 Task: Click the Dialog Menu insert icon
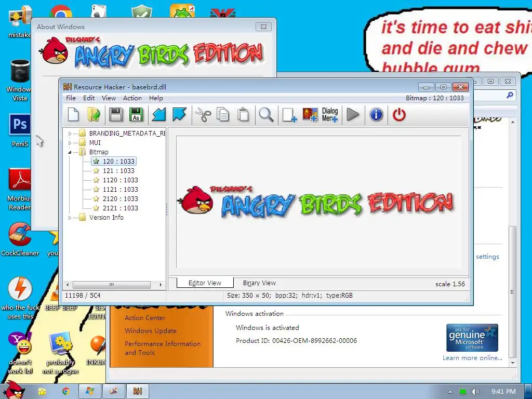[330, 115]
